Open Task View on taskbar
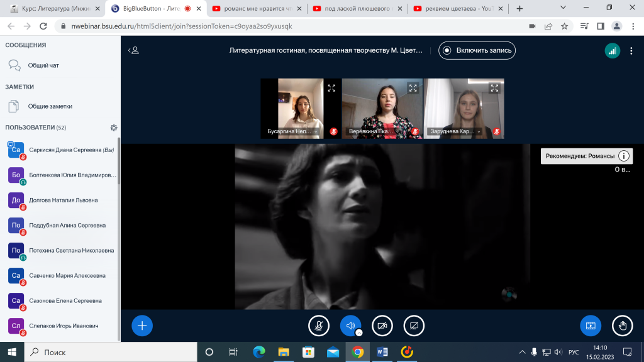 (x=233, y=352)
